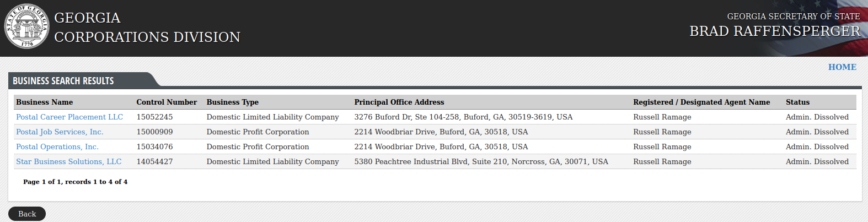The height and width of the screenshot is (222, 868).
Task: Click the Brad Raffensperger header text
Action: 775,31
